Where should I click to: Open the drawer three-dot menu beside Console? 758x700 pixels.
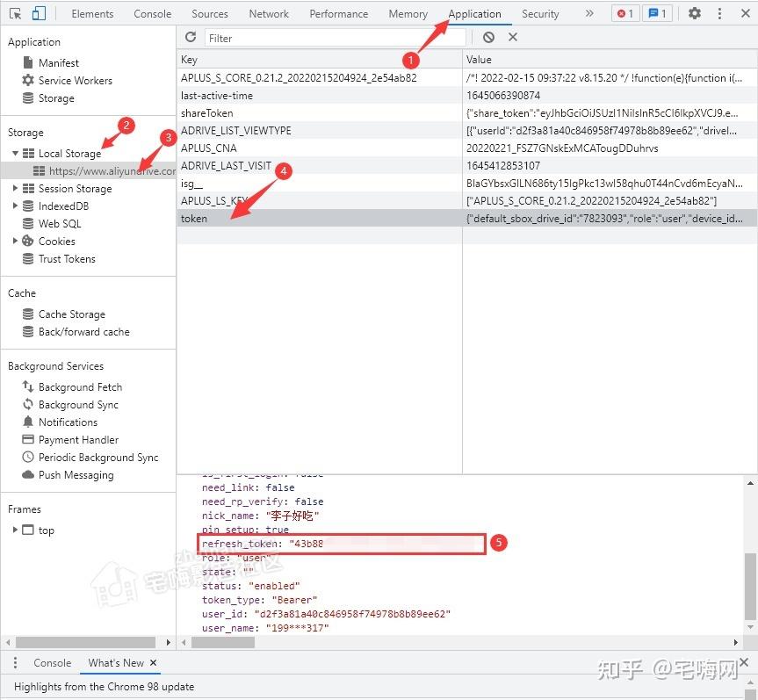[x=15, y=663]
